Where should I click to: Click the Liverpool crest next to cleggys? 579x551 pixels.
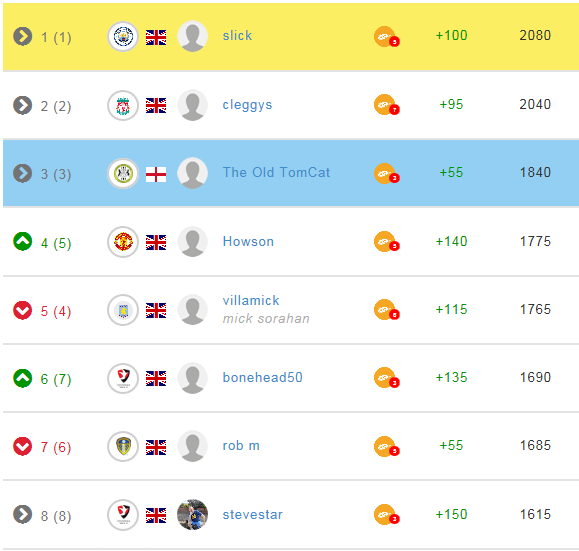pyautogui.click(x=123, y=106)
